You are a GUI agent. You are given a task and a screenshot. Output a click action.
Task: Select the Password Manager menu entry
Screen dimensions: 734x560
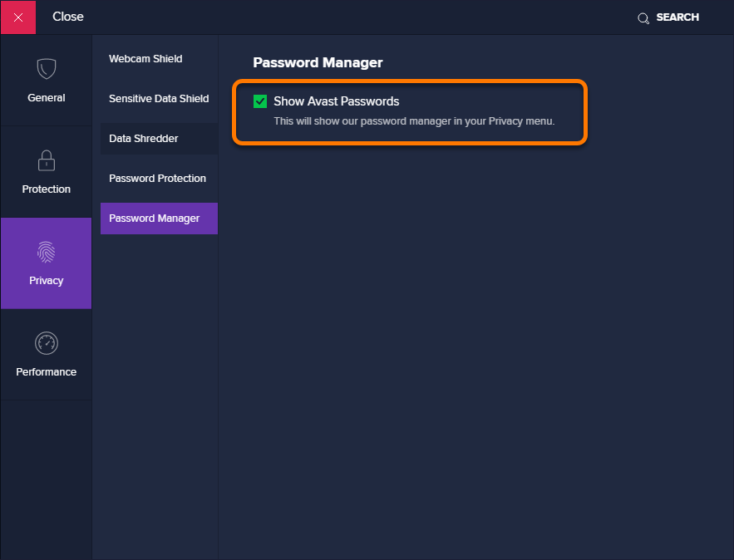[x=153, y=218]
